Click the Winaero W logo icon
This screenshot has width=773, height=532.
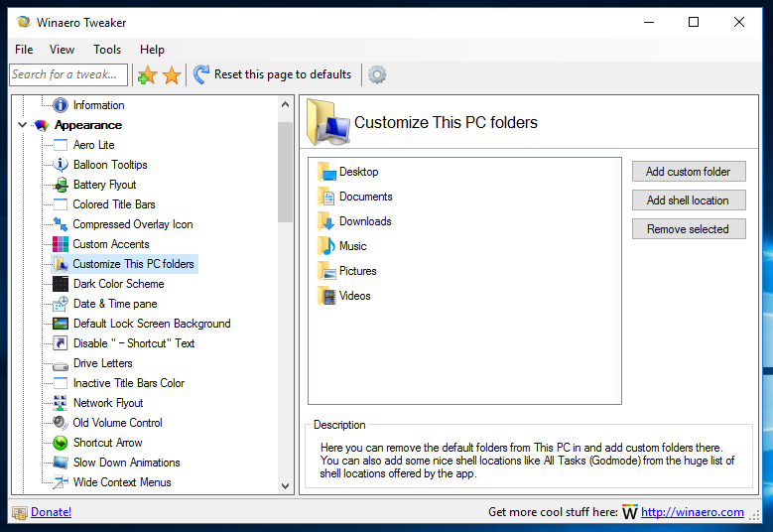point(629,512)
